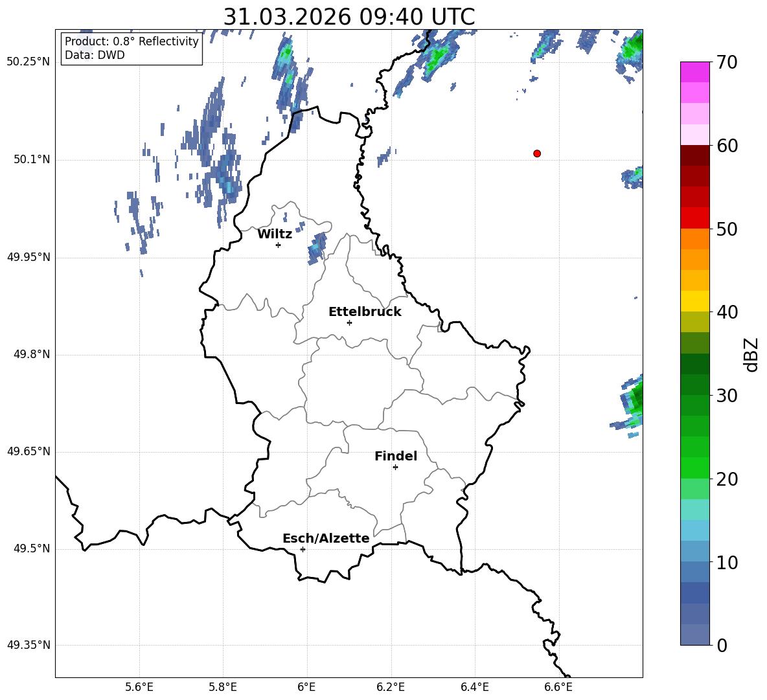The image size is (767, 700).
Task: Click the 49.65°N latitude label
Action: click(29, 451)
